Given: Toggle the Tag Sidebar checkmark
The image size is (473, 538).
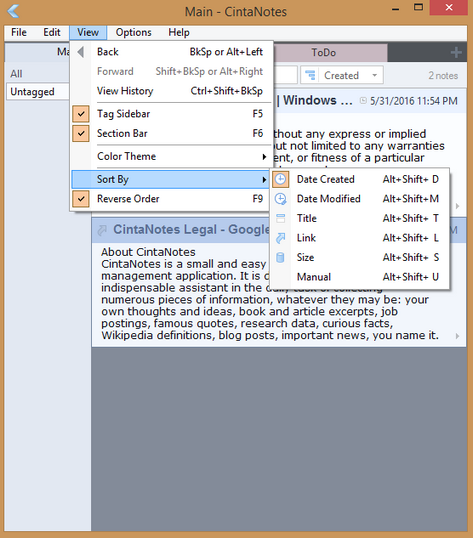Looking at the screenshot, I should pyautogui.click(x=81, y=114).
